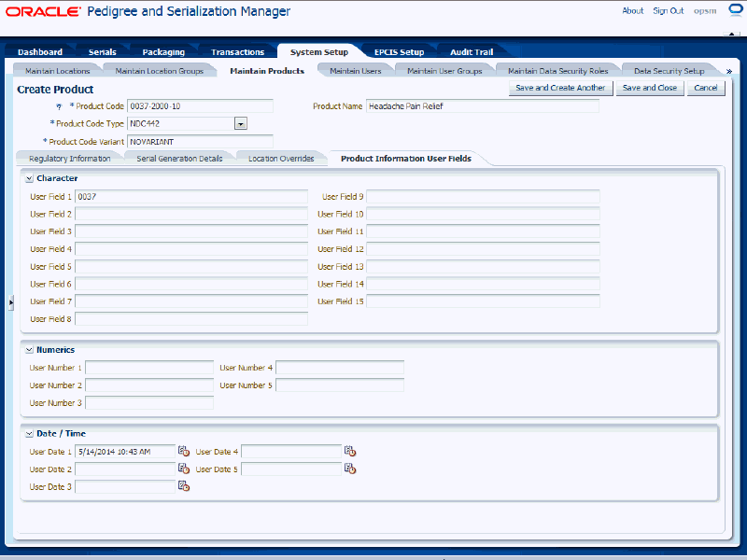The image size is (747, 560).
Task: Expand the collapsed left side panel arrow
Action: (x=11, y=302)
